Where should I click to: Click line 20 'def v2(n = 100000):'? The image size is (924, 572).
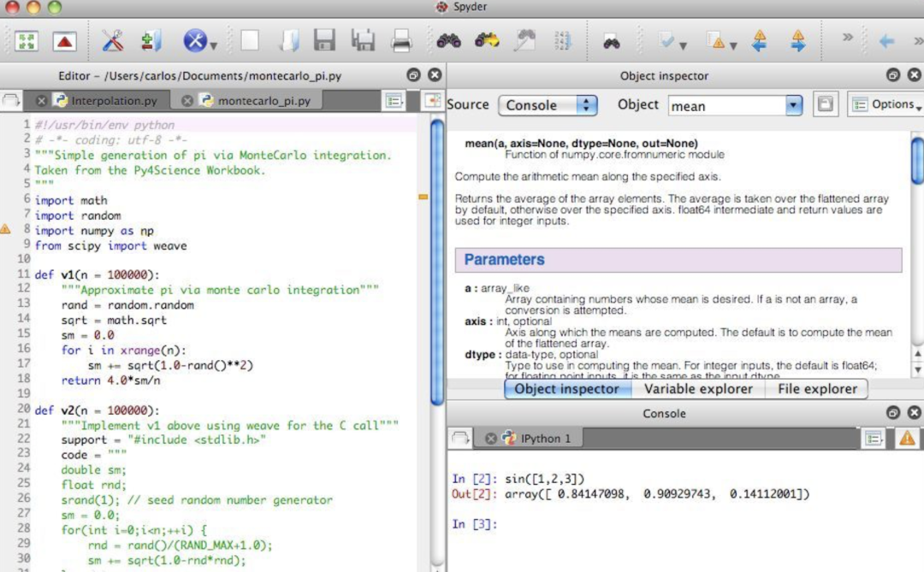(97, 410)
